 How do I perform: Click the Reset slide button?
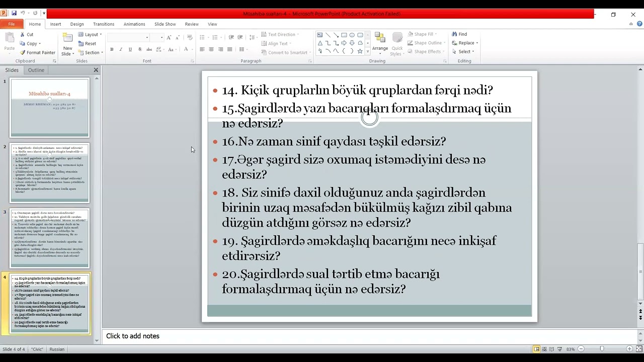click(87, 43)
